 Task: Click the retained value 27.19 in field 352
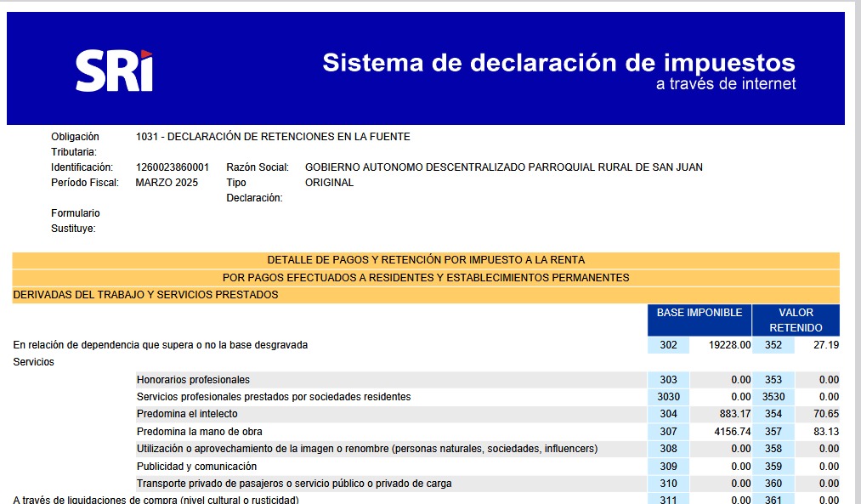825,345
